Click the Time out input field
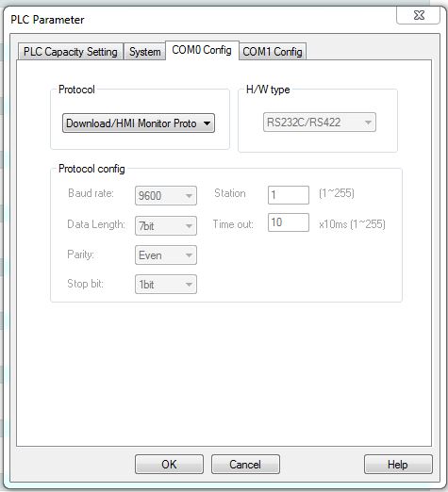This screenshot has width=448, height=492. click(x=289, y=222)
